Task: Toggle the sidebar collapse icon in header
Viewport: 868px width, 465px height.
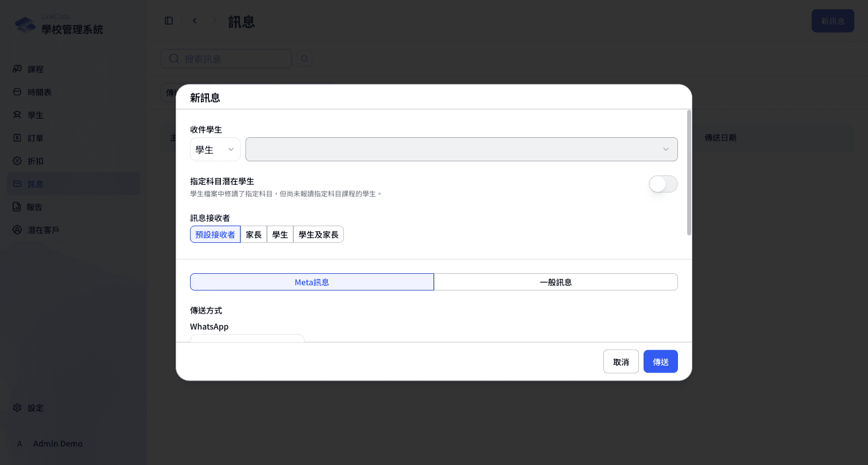Action: click(x=169, y=21)
